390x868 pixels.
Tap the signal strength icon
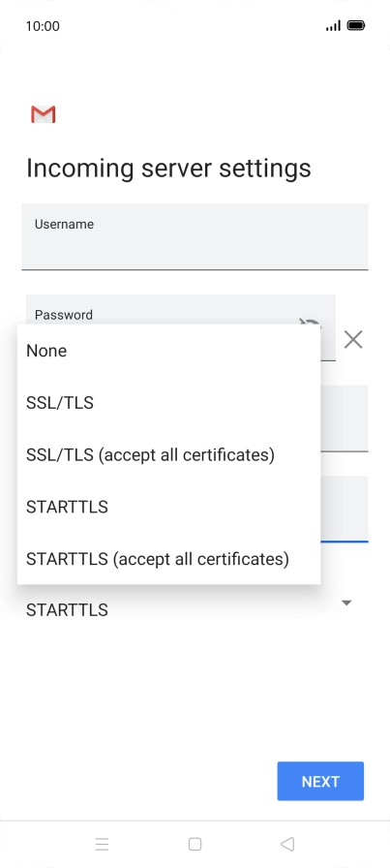click(x=333, y=25)
